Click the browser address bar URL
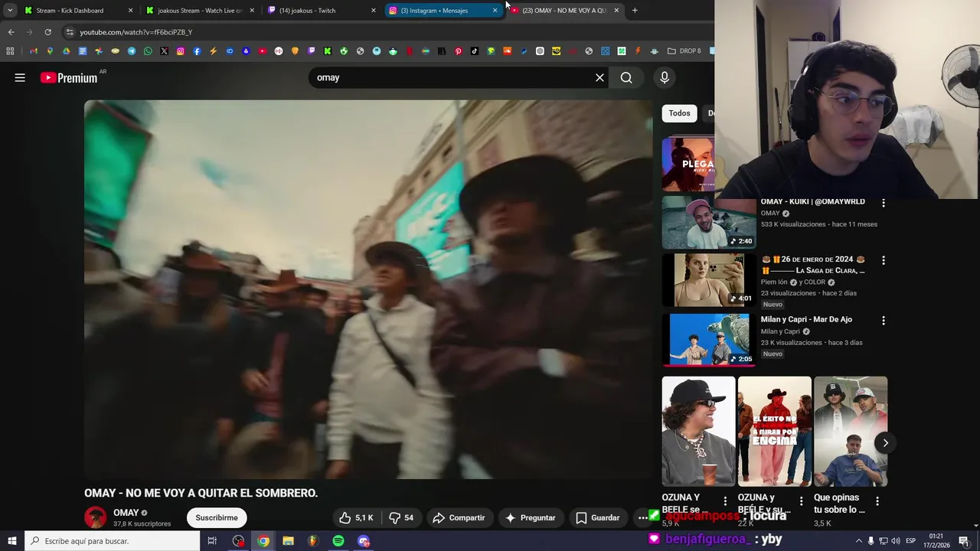 [136, 32]
